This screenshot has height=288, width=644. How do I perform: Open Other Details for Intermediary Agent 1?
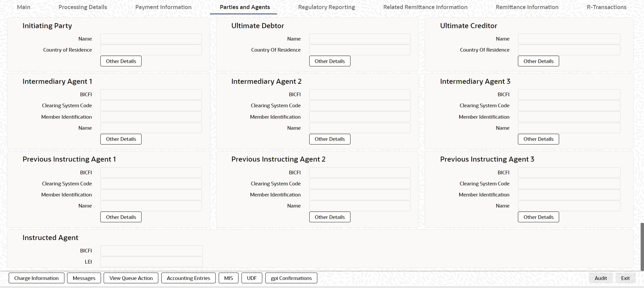click(x=121, y=139)
